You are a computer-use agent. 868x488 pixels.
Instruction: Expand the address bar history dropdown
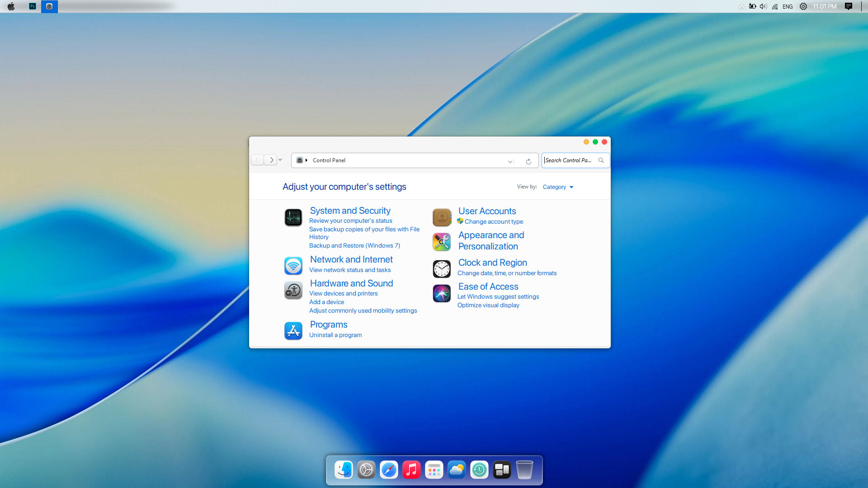[510, 161]
